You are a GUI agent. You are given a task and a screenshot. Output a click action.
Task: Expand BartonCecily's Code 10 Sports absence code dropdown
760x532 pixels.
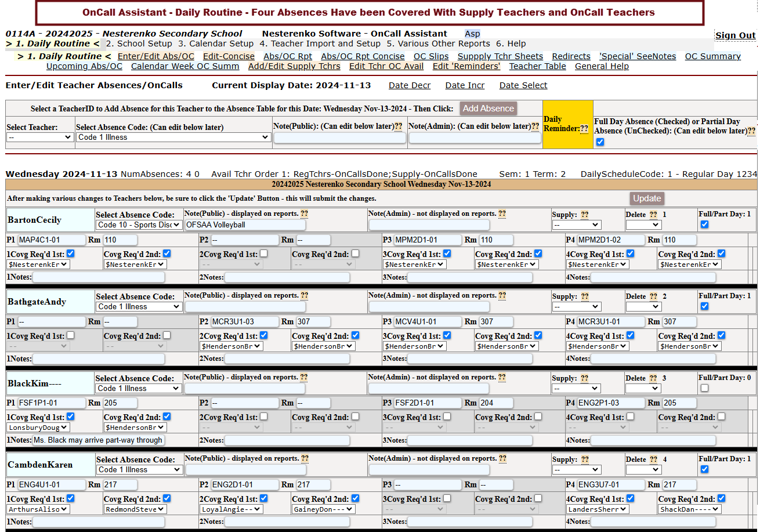[139, 225]
